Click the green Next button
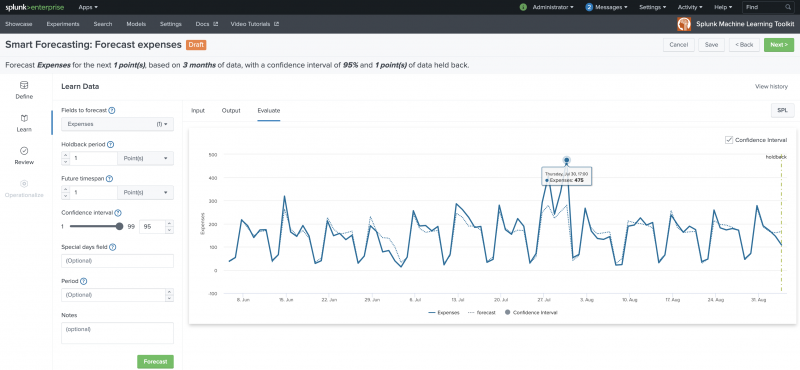 pos(779,45)
